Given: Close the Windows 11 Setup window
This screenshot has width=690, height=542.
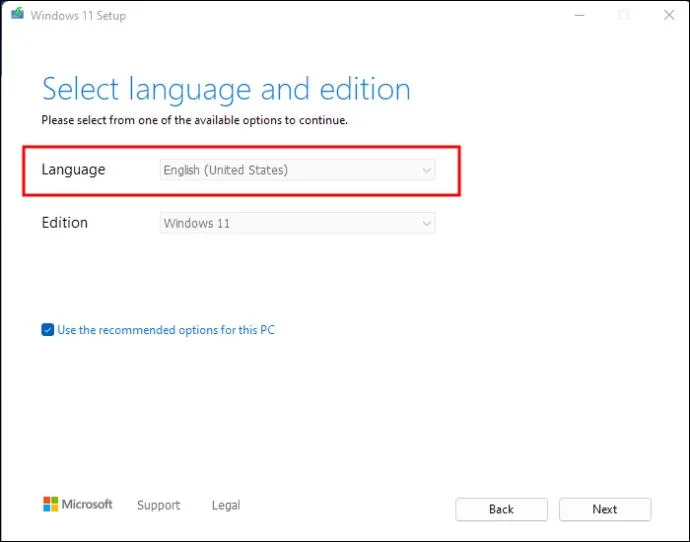Looking at the screenshot, I should [669, 15].
